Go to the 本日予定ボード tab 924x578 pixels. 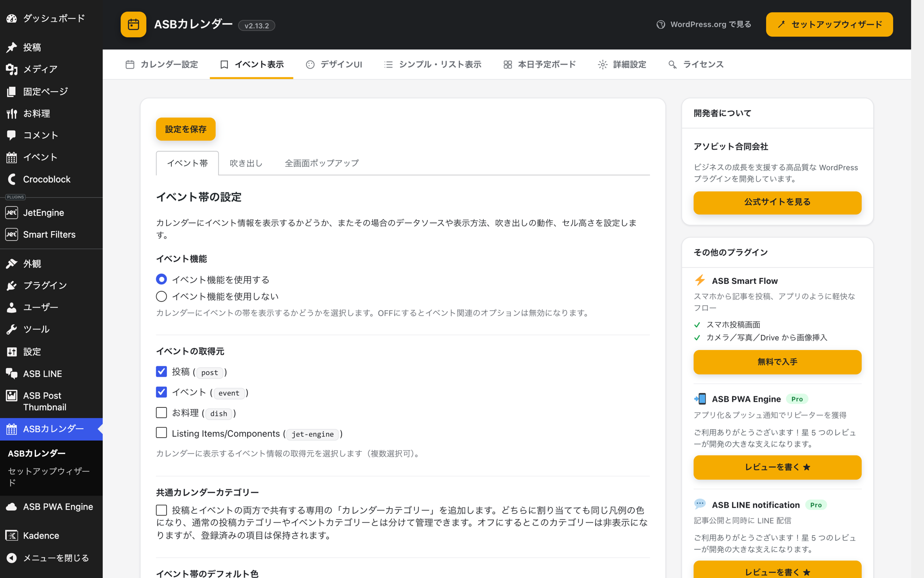[x=540, y=64]
